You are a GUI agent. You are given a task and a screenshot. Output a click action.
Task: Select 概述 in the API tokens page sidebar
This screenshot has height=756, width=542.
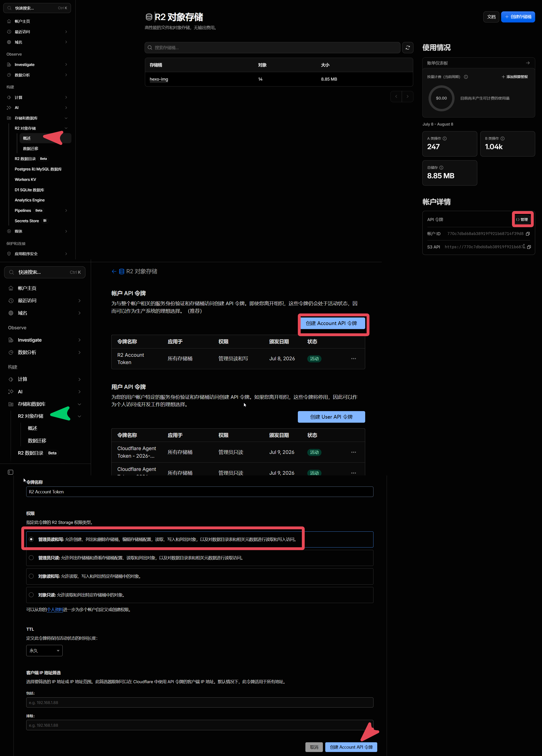coord(32,428)
